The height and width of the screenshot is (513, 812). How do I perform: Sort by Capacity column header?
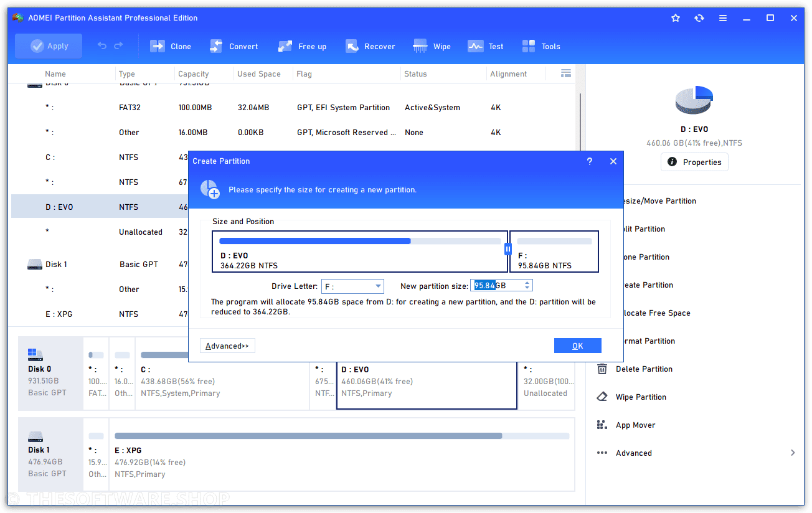click(x=193, y=73)
